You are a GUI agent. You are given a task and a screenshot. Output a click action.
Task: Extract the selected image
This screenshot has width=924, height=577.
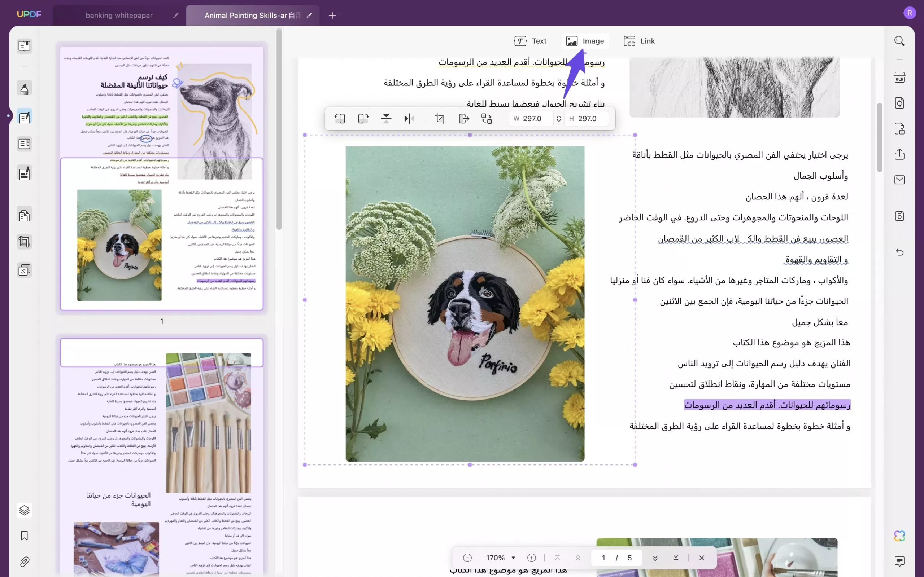pos(463,119)
